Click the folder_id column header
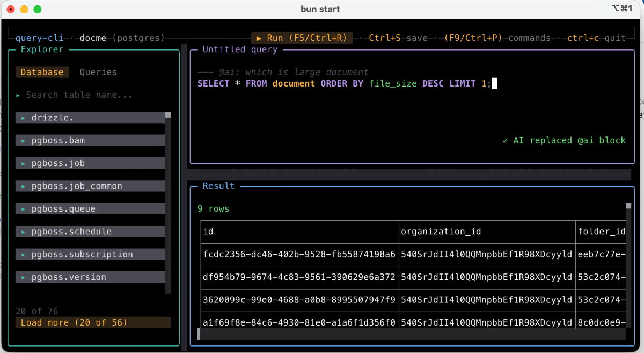Image resolution: width=644 pixels, height=353 pixels. click(x=601, y=232)
